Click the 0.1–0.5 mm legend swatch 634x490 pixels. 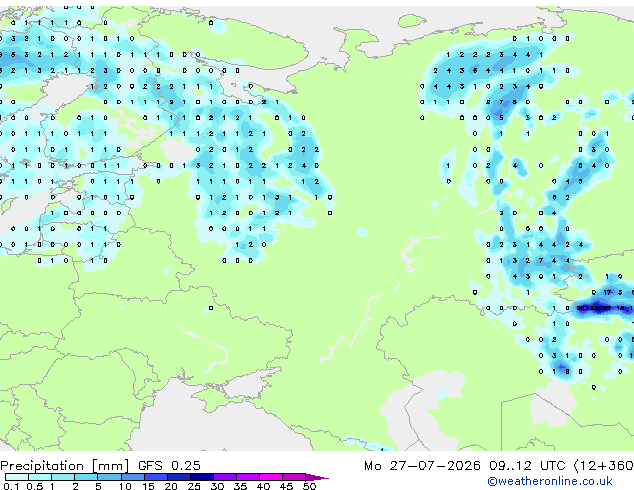coord(17,477)
